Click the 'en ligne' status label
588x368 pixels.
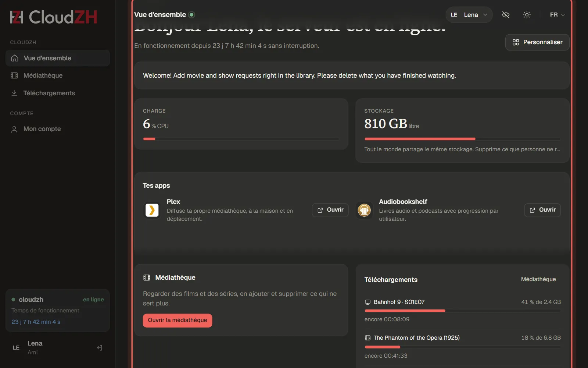point(93,300)
